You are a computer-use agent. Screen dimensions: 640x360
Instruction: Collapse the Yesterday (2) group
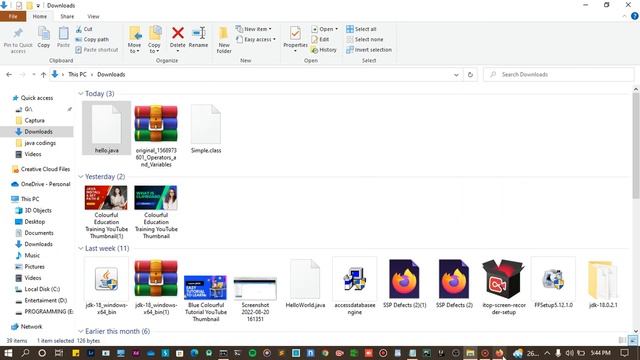tap(81, 177)
